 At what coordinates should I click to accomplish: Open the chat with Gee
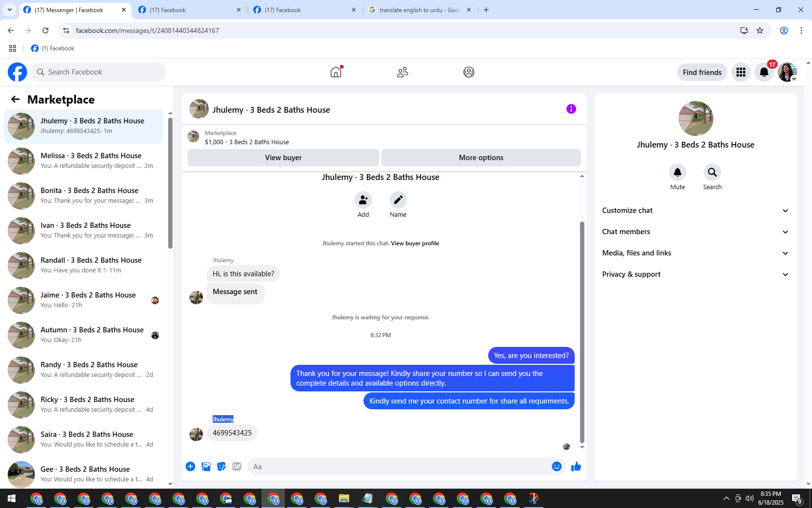(x=84, y=474)
